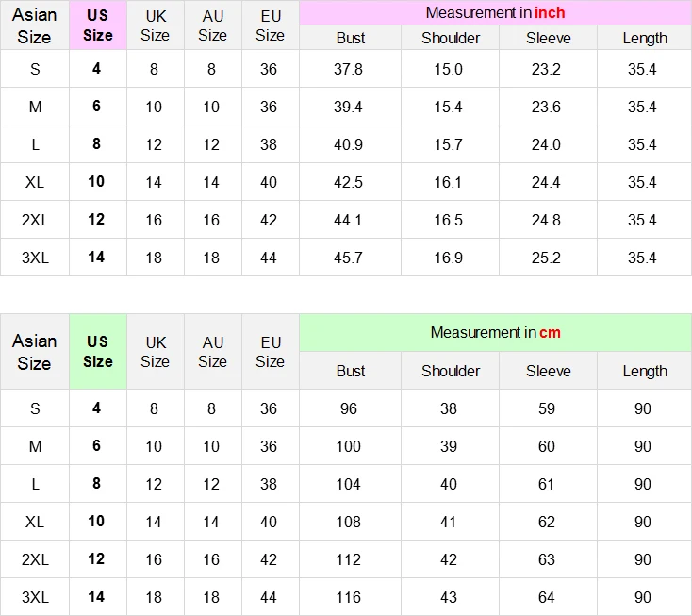Click sleeve value 59 in cm table

(x=547, y=408)
